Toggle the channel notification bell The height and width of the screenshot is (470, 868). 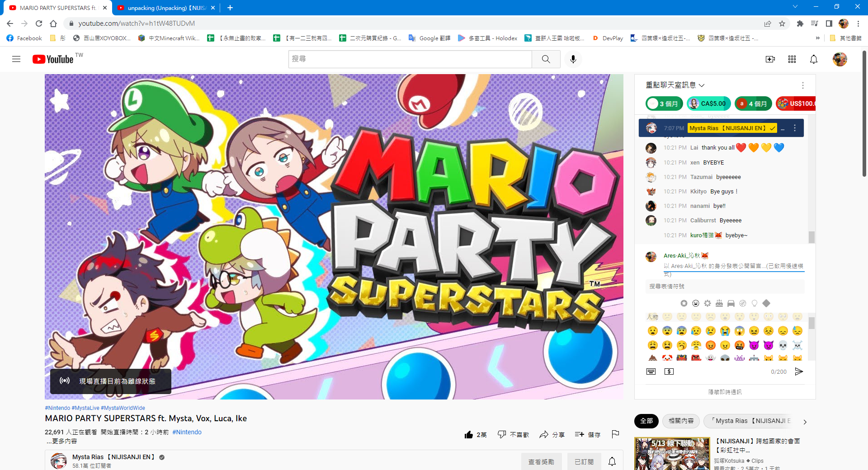[x=612, y=461]
